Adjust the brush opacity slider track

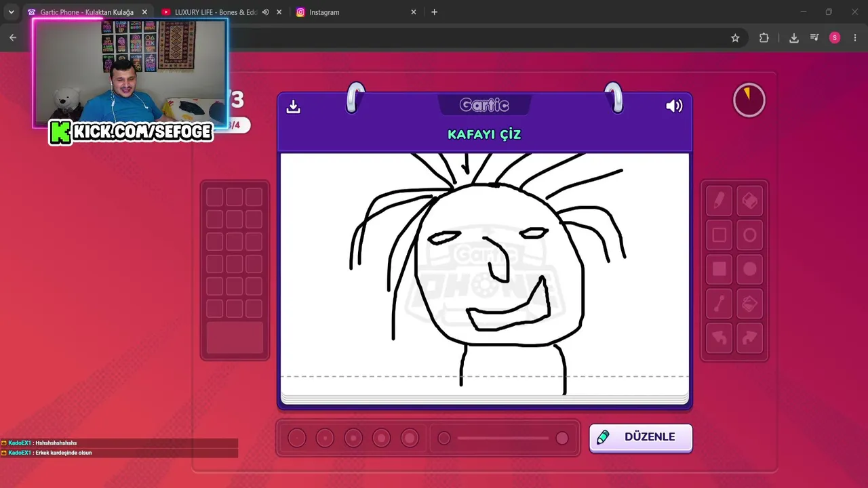click(x=503, y=439)
